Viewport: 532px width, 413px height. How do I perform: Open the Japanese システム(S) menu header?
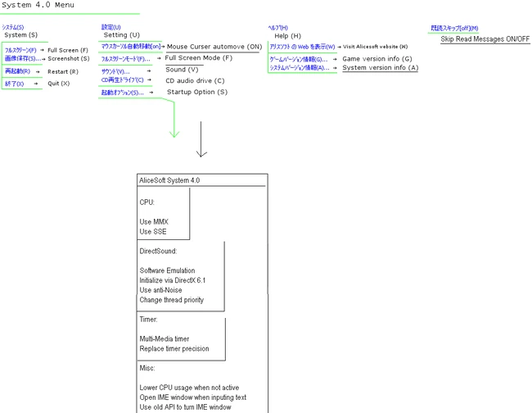click(13, 27)
